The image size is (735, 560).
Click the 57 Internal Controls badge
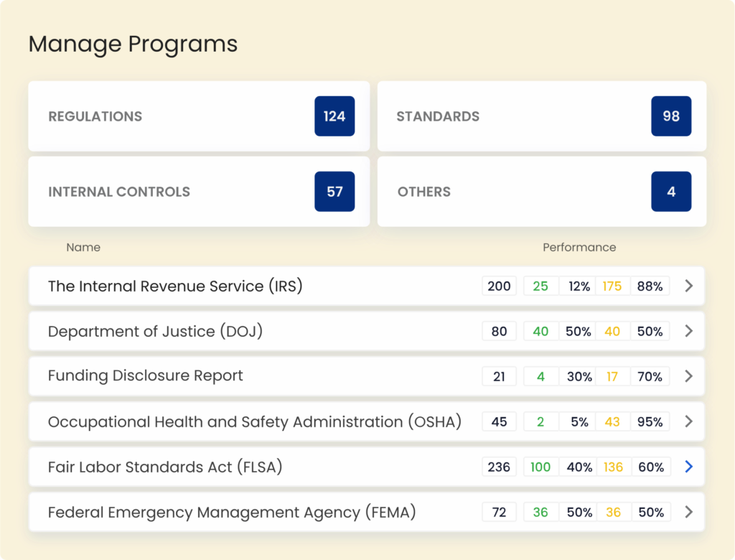point(334,192)
